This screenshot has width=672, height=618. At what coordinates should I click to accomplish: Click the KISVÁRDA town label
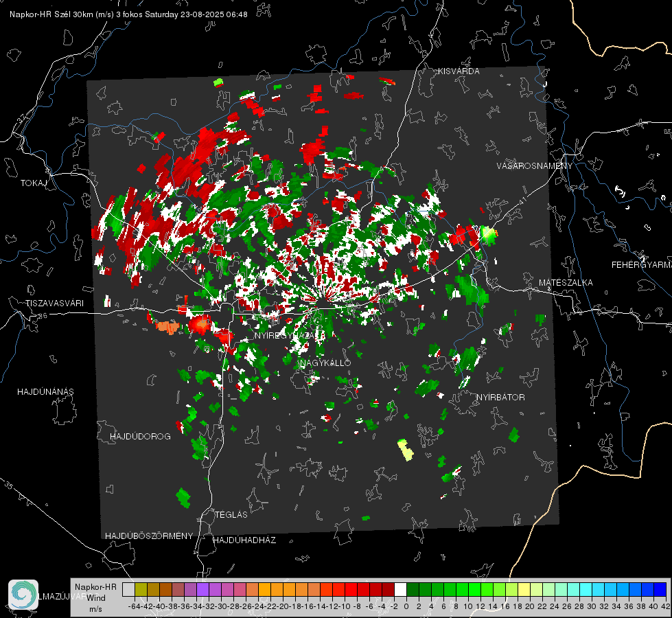pyautogui.click(x=459, y=71)
